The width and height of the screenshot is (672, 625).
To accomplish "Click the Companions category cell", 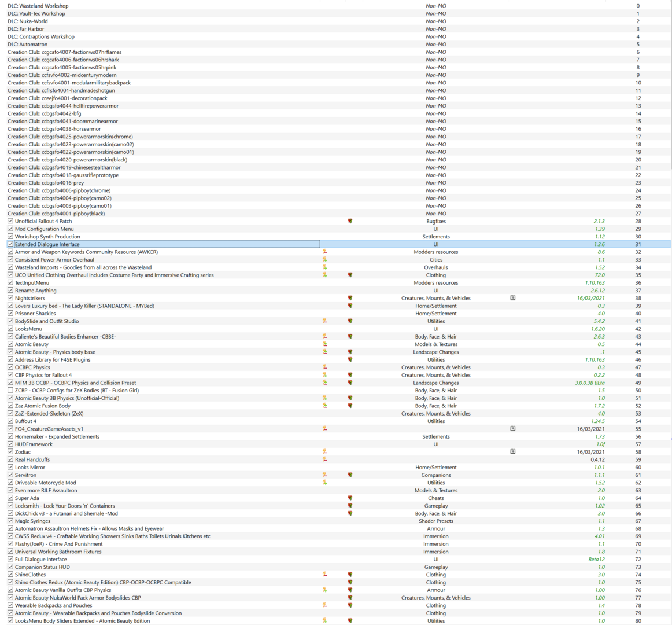I will (x=436, y=475).
